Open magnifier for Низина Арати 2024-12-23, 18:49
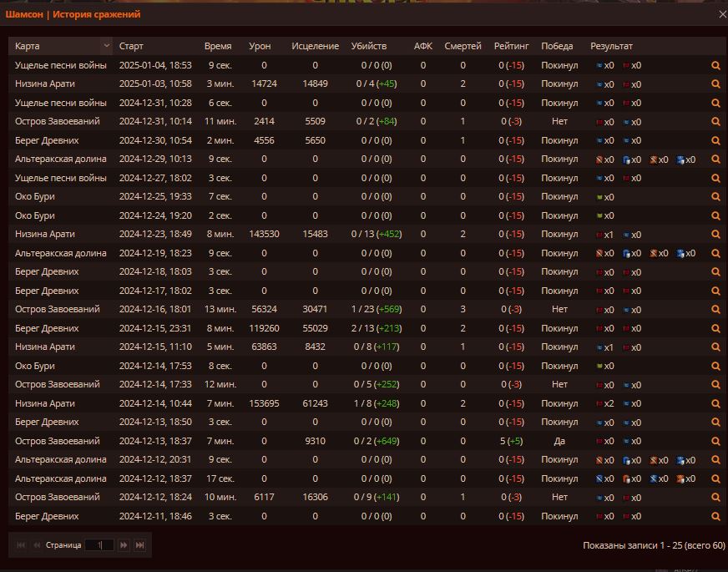This screenshot has width=728, height=572. point(715,235)
